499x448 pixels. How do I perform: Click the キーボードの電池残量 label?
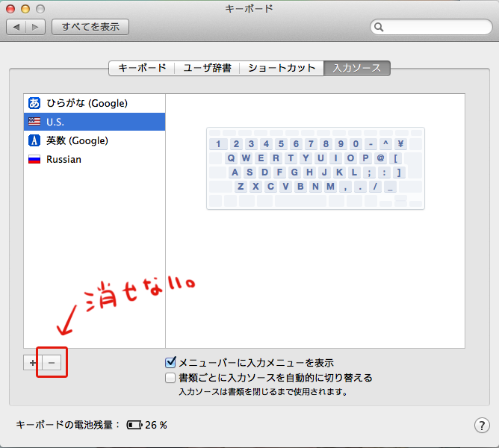(68, 425)
